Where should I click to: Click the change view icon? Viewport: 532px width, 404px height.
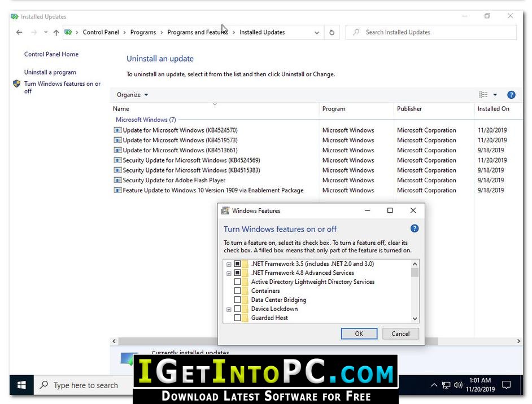pyautogui.click(x=483, y=95)
